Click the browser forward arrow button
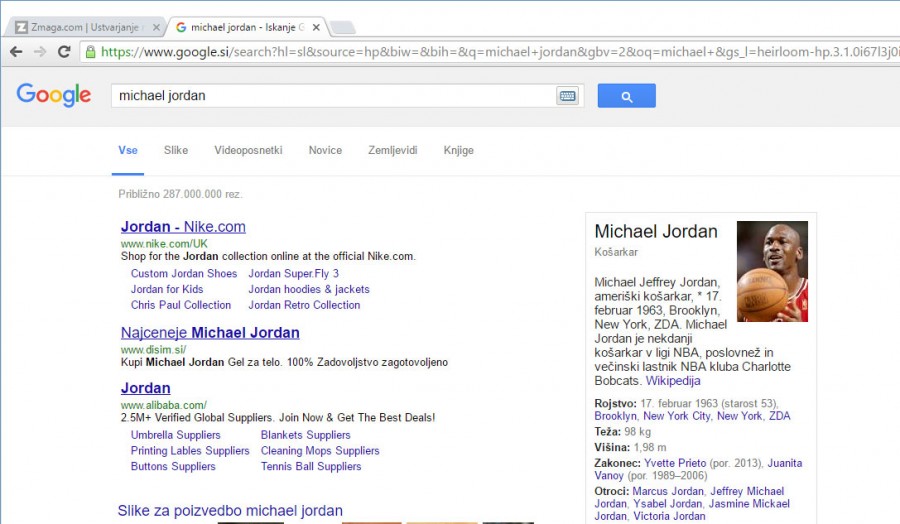The height and width of the screenshot is (524, 900). pos(40,51)
